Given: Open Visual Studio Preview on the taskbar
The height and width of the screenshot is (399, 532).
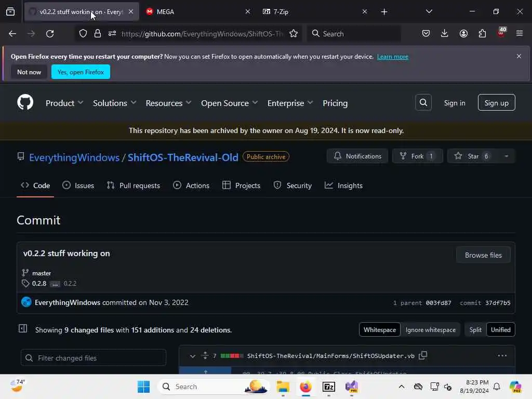Looking at the screenshot, I should (352, 387).
